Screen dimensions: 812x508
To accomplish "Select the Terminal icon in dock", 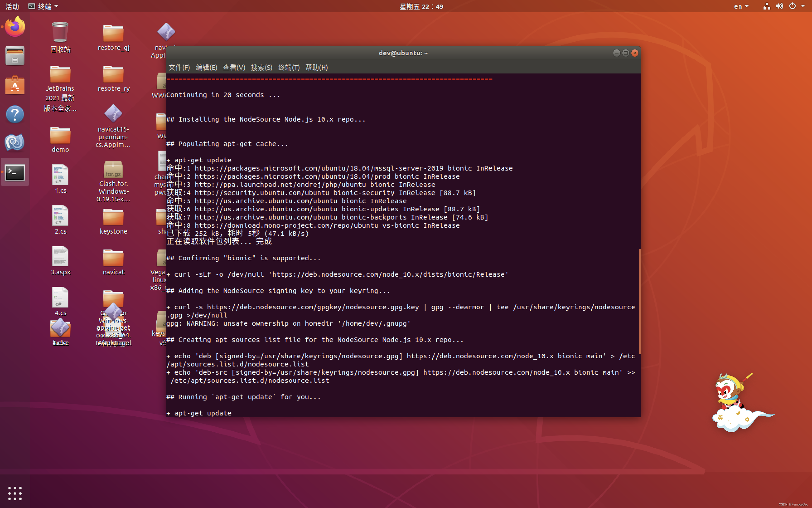I will pyautogui.click(x=15, y=172).
